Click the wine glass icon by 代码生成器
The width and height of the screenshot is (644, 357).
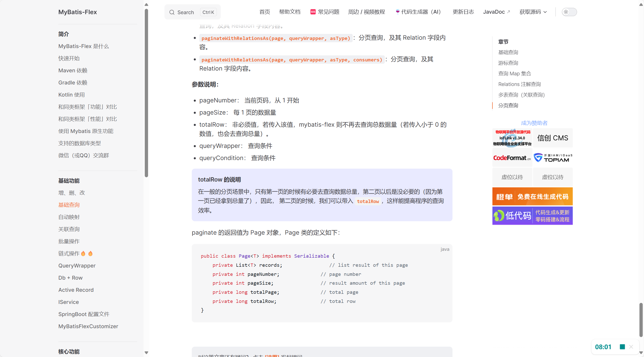(x=398, y=12)
